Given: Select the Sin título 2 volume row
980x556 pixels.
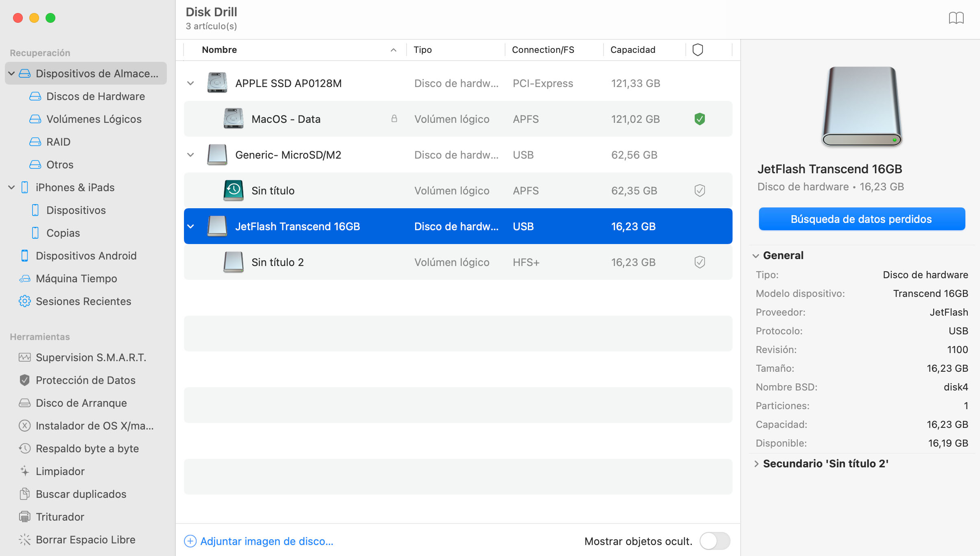Looking at the screenshot, I should click(458, 262).
